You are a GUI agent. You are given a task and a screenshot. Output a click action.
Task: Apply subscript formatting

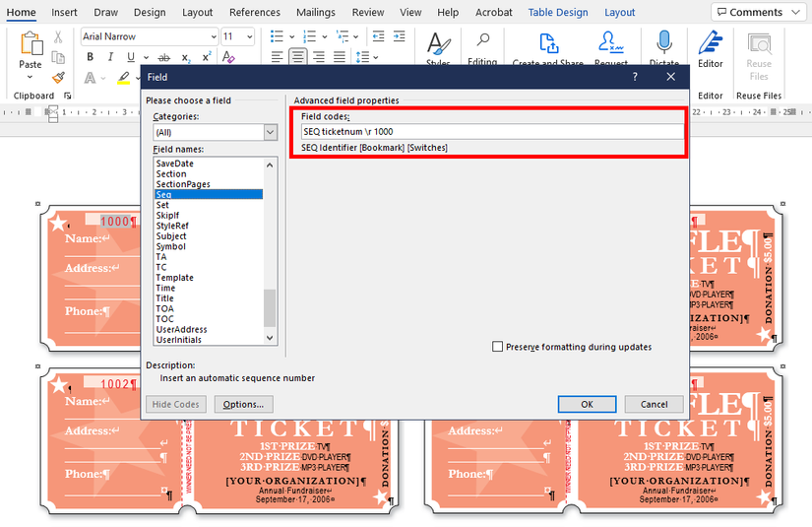185,57
